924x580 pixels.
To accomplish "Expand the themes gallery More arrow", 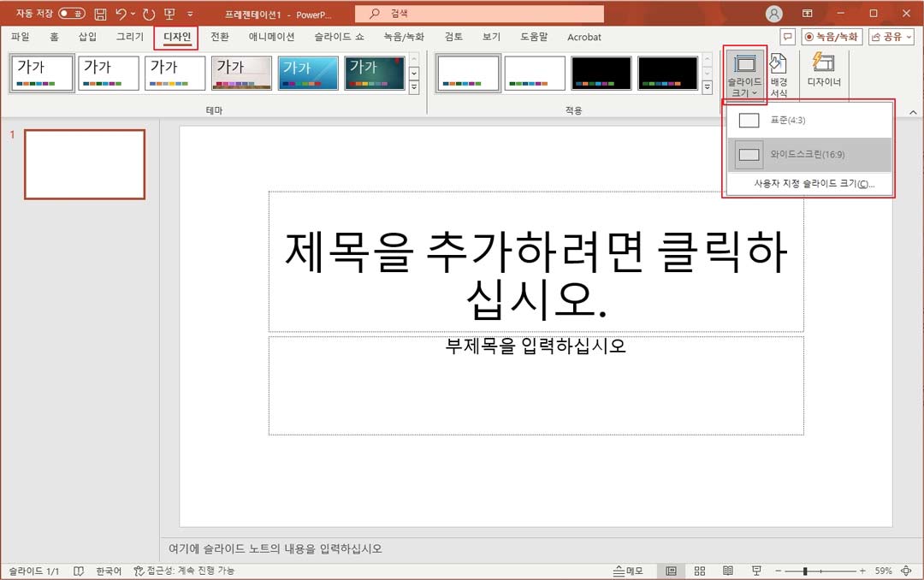I will pos(414,86).
